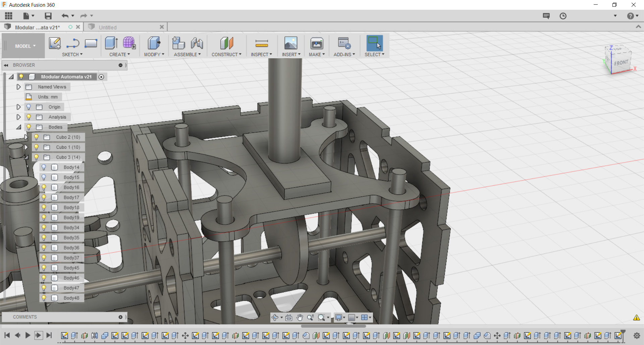Click the Pan hand tool
This screenshot has width=644, height=345.
(300, 317)
